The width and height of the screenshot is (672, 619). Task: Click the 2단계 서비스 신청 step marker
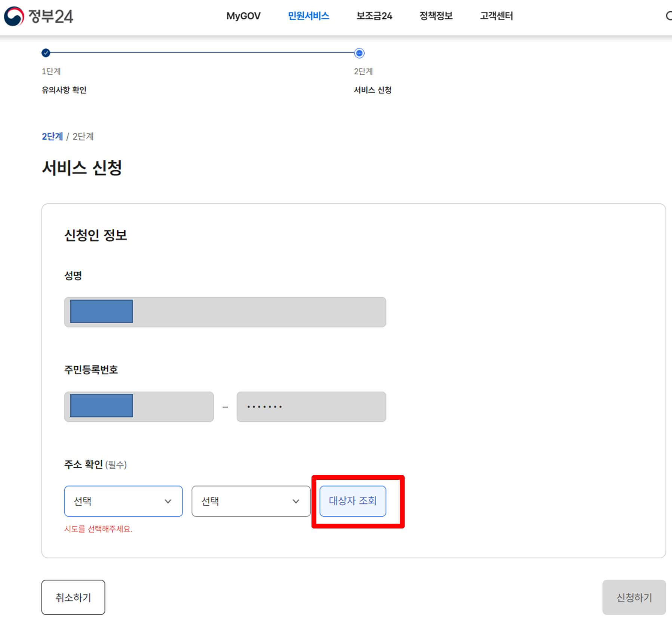click(x=373, y=80)
